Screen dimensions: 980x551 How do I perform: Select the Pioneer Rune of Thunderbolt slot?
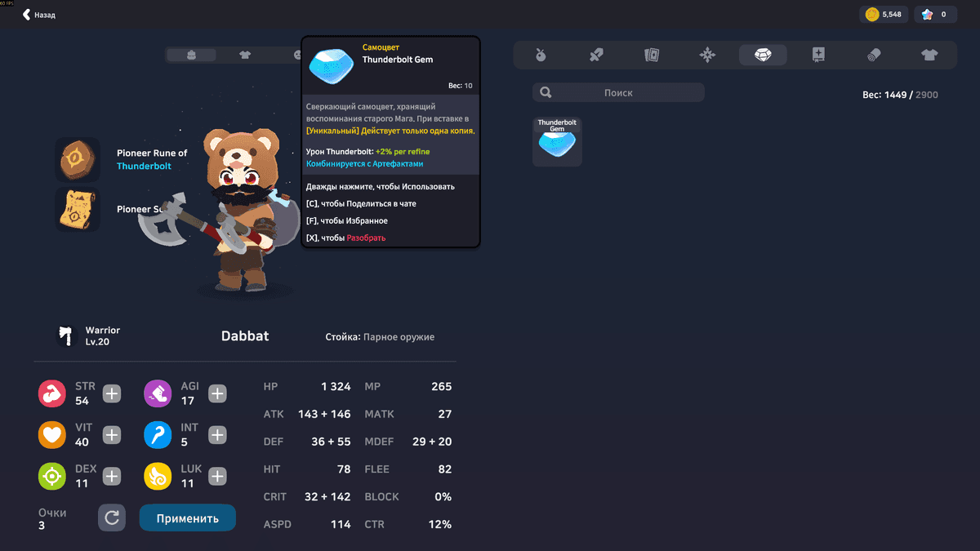(78, 159)
